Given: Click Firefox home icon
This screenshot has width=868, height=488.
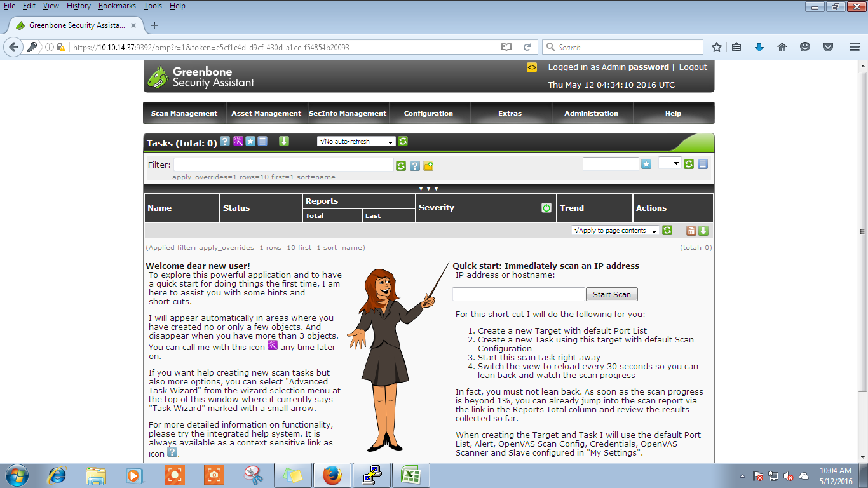Looking at the screenshot, I should coord(782,47).
